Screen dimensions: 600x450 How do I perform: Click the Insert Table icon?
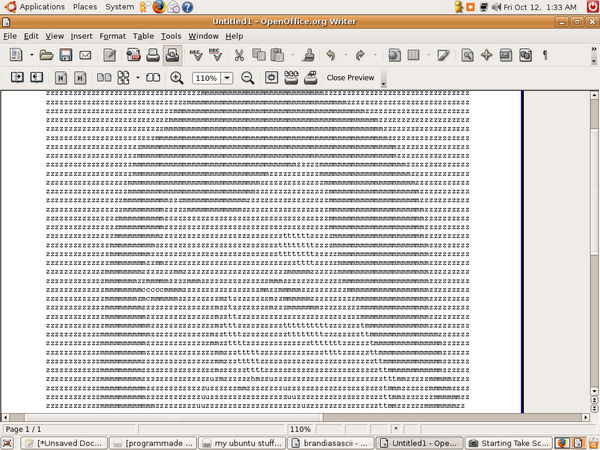point(414,55)
